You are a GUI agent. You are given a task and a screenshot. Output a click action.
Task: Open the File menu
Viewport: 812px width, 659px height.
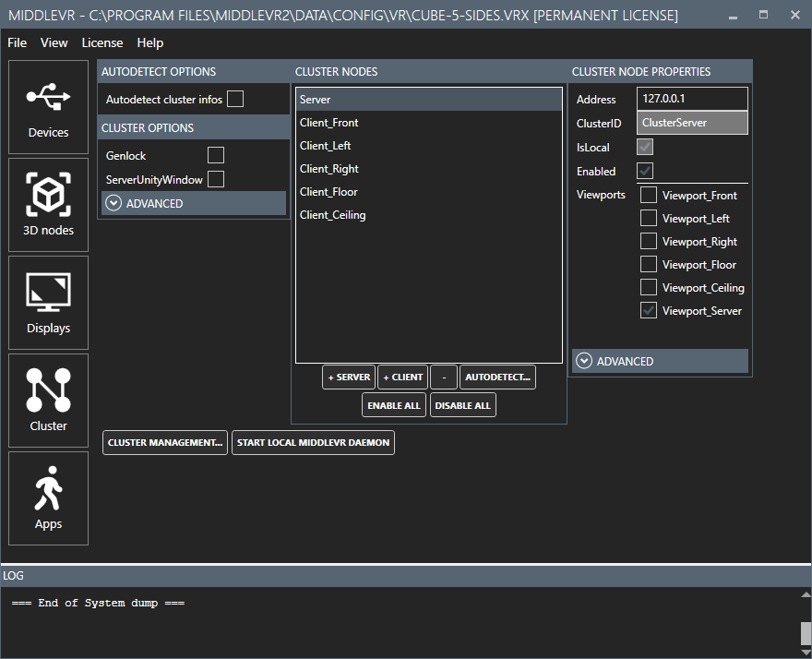[18, 43]
